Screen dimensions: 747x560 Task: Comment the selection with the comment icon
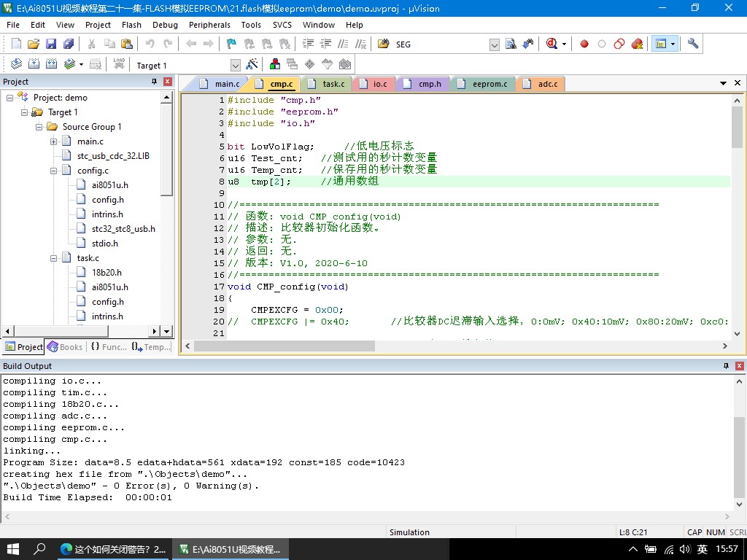pyautogui.click(x=343, y=44)
